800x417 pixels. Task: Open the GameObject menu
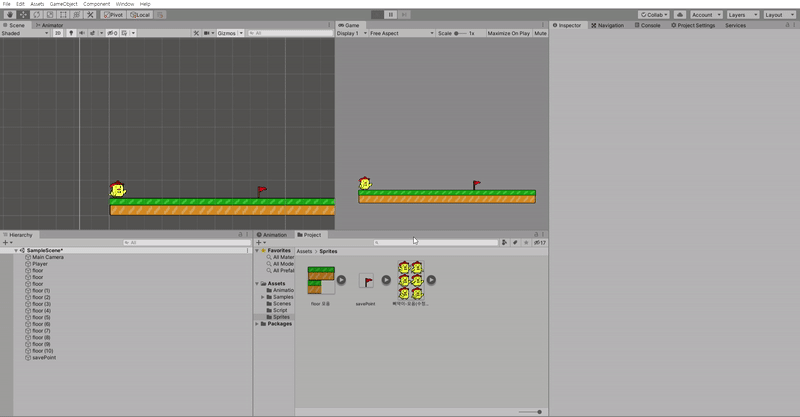pos(63,4)
